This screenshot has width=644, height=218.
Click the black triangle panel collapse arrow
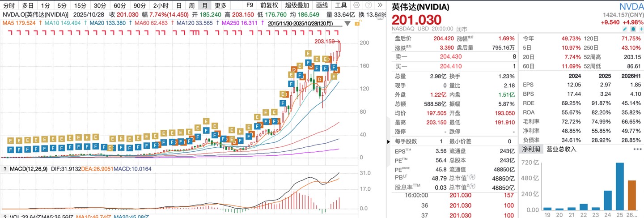coord(389,141)
